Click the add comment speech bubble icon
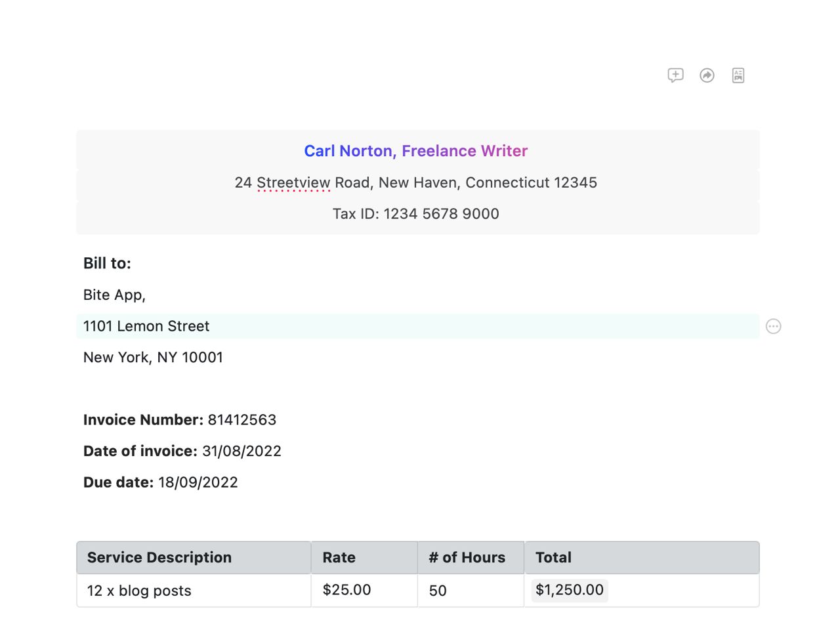The image size is (840, 630). pyautogui.click(x=675, y=75)
